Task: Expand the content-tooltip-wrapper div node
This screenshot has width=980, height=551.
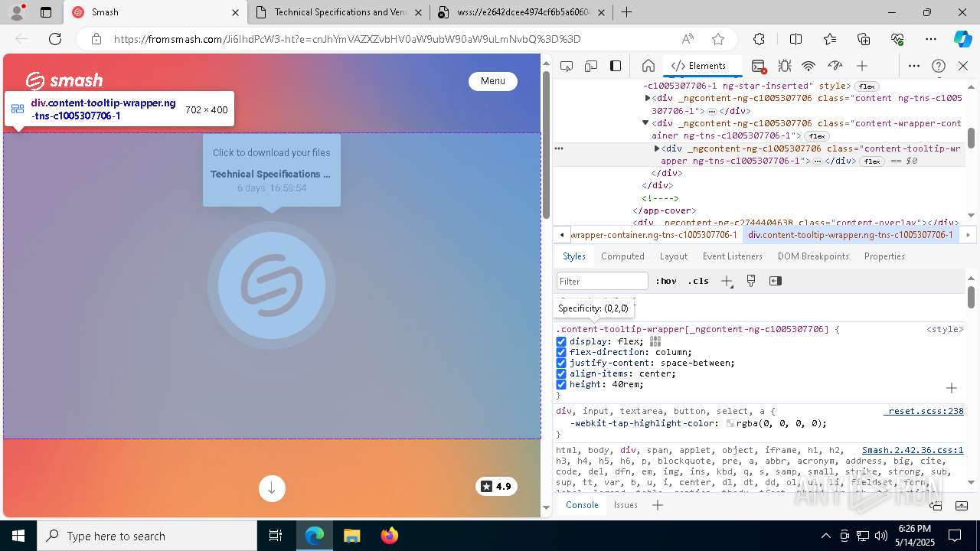Action: tap(657, 148)
